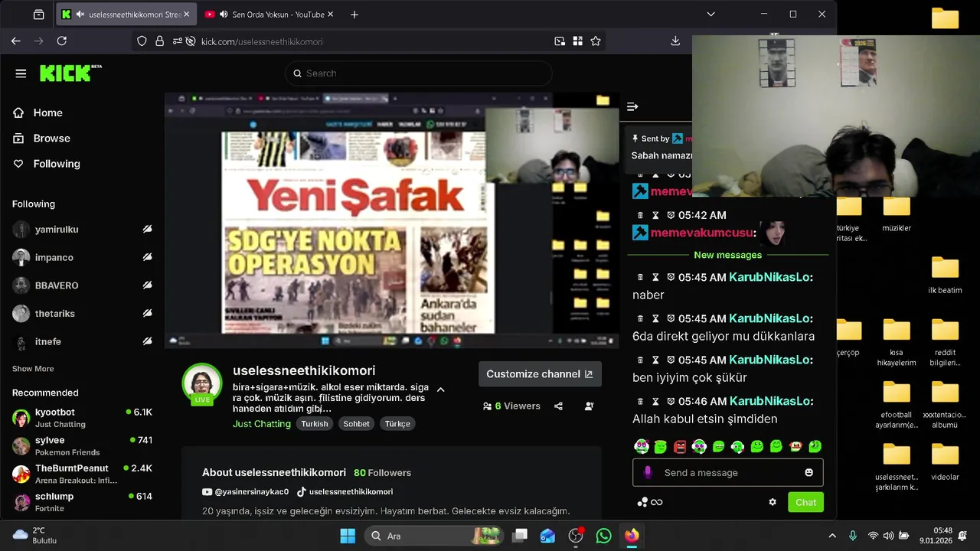Open recommended channel kyootbot
Viewport: 980px width, 551px height.
82,417
